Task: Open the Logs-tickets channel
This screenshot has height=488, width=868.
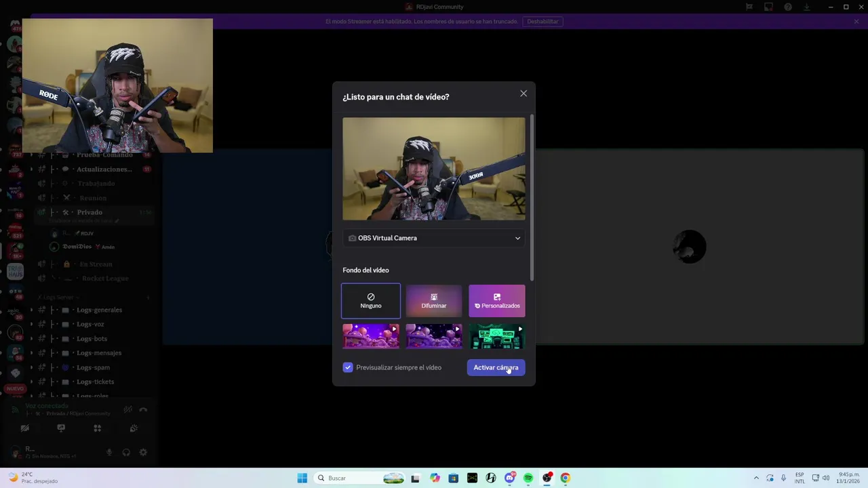Action: (95, 382)
